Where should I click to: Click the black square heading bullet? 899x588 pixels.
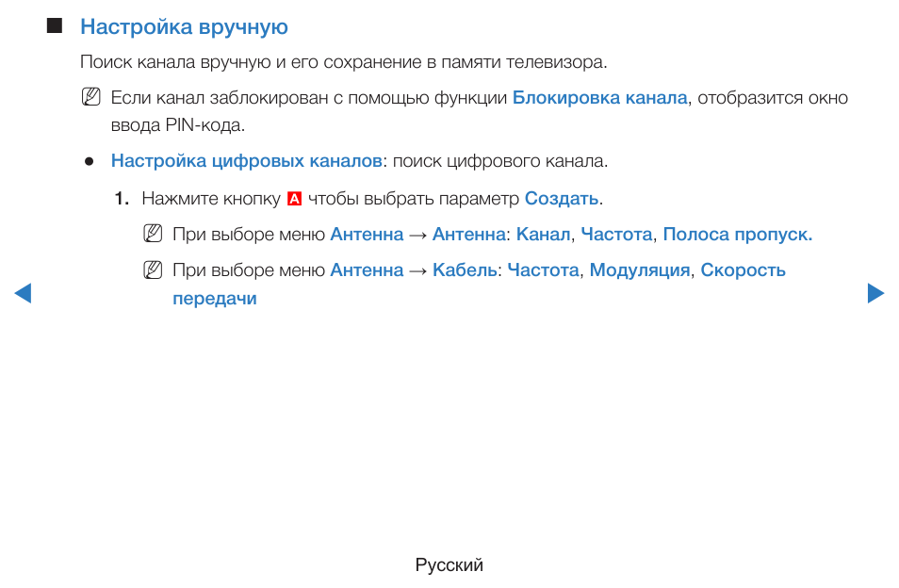point(55,25)
